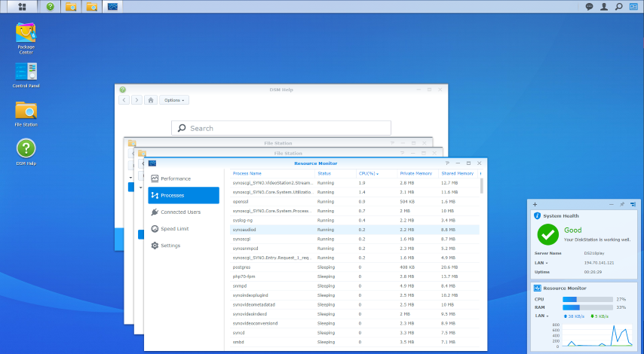
Task: Pin the widget panel
Action: pos(622,204)
